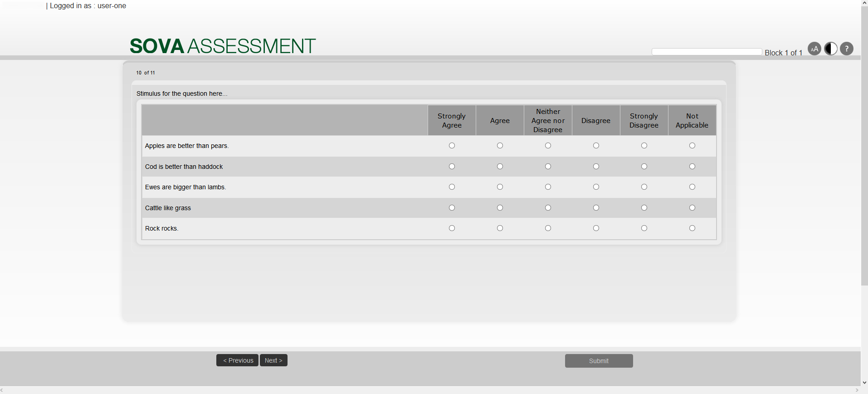Select Disagree for Cod is better than haddock
Image resolution: width=868 pixels, height=394 pixels.
(596, 167)
